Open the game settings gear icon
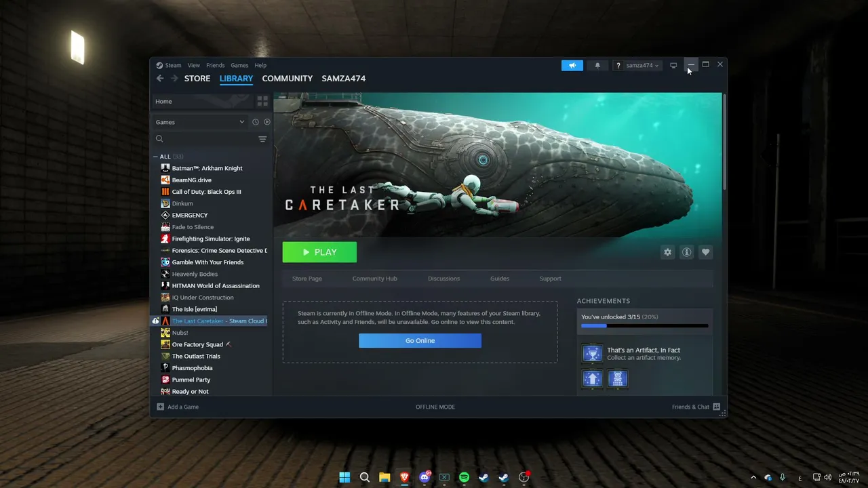868x488 pixels. (x=667, y=252)
